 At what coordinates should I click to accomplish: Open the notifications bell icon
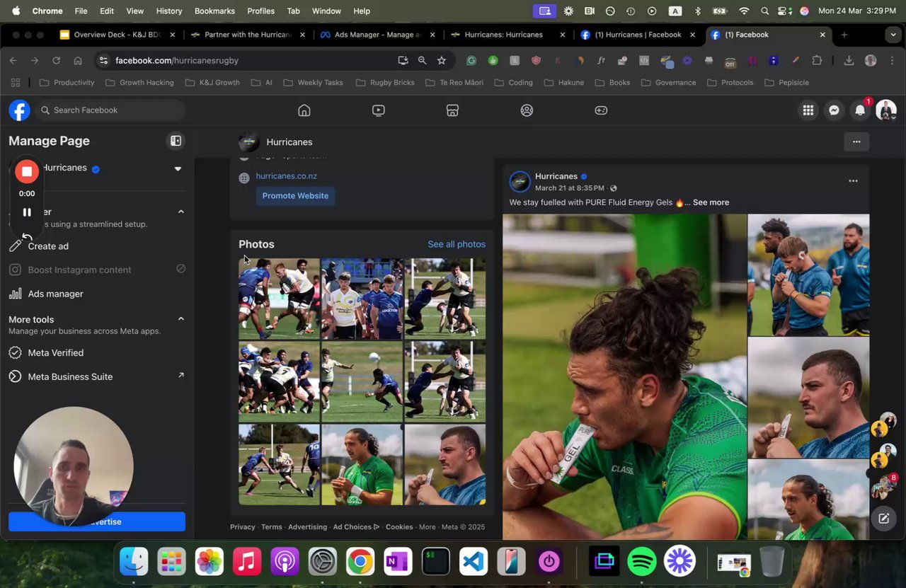coord(860,110)
